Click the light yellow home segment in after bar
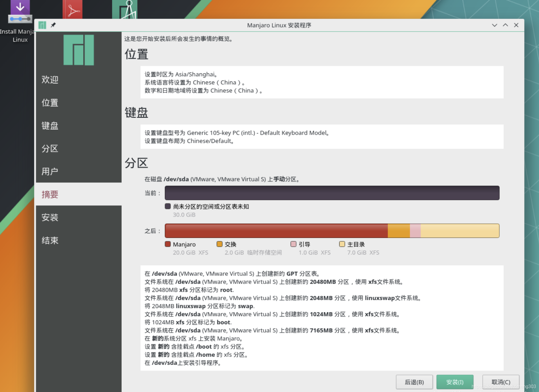Viewport: 539px width, 392px height. coord(460,231)
